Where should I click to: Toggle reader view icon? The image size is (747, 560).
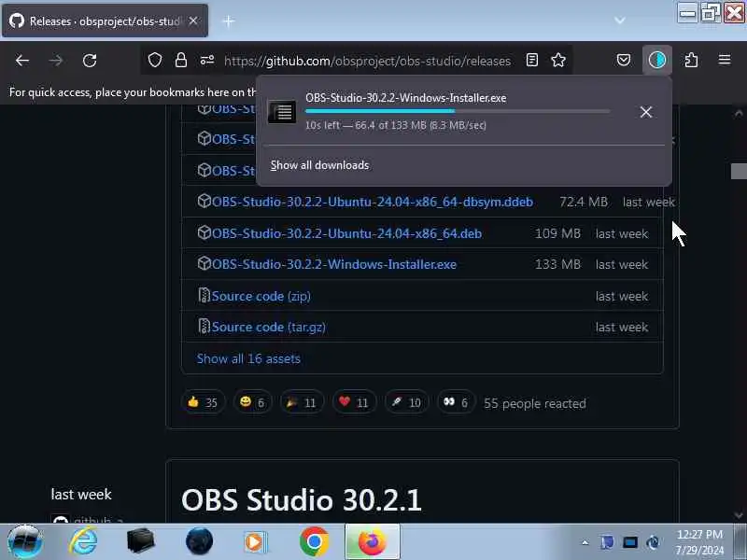click(532, 60)
